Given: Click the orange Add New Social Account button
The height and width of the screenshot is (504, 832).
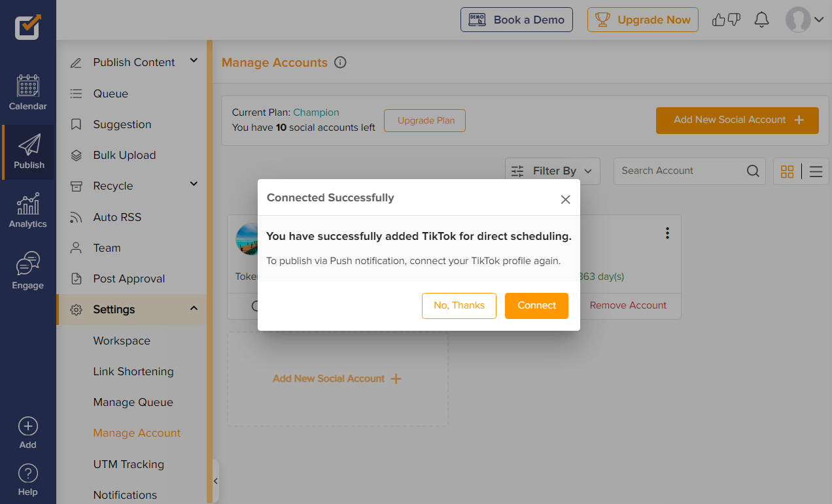Looking at the screenshot, I should [737, 120].
